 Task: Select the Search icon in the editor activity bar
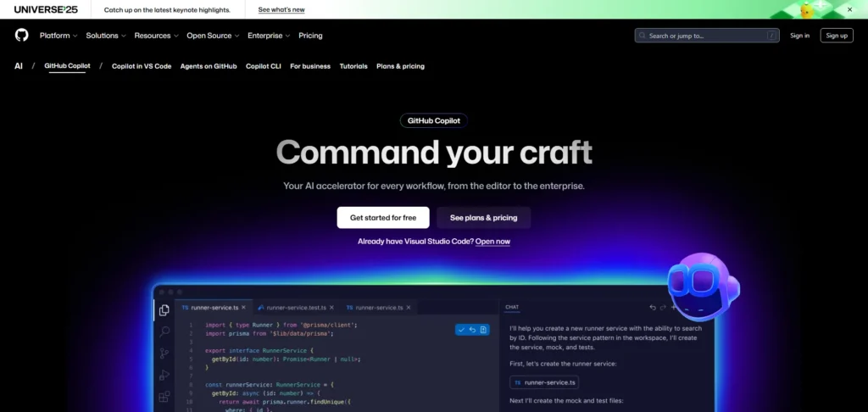coord(164,331)
